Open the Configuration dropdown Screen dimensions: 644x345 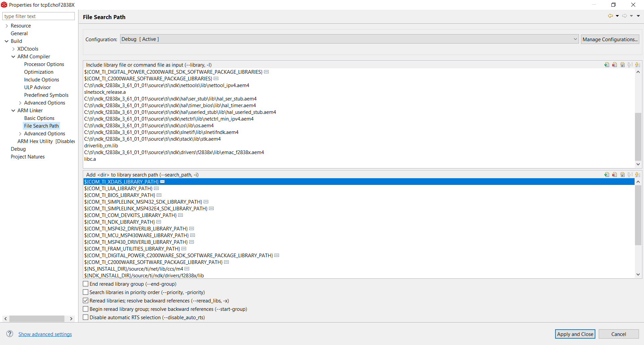tap(349, 39)
